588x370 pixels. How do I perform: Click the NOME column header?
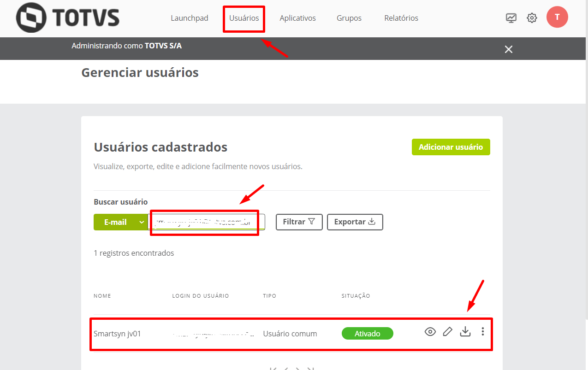click(x=102, y=296)
